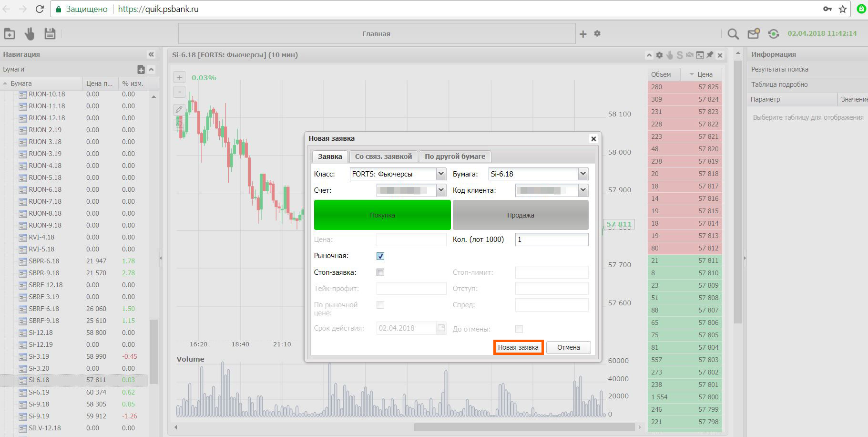868x437 pixels.
Task: Select the Главная workspace tab
Action: pos(377,34)
